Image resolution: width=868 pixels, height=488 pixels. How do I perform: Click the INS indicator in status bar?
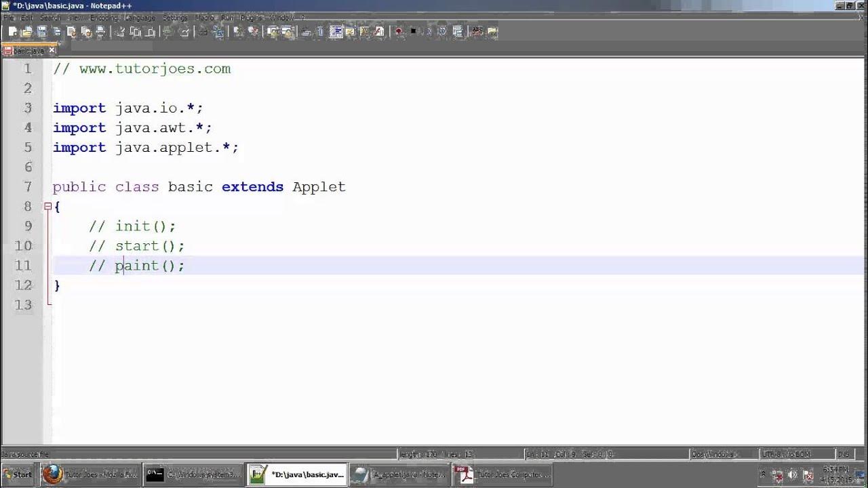pos(844,454)
